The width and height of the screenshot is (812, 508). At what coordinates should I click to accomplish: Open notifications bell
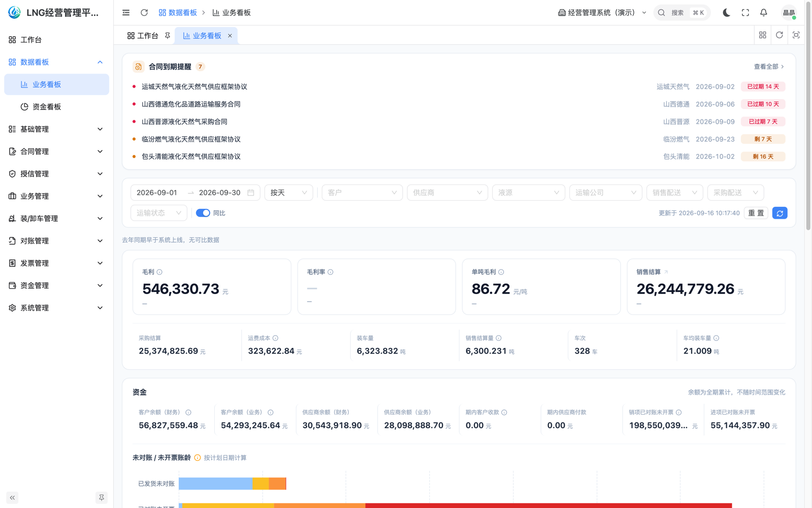pyautogui.click(x=763, y=13)
